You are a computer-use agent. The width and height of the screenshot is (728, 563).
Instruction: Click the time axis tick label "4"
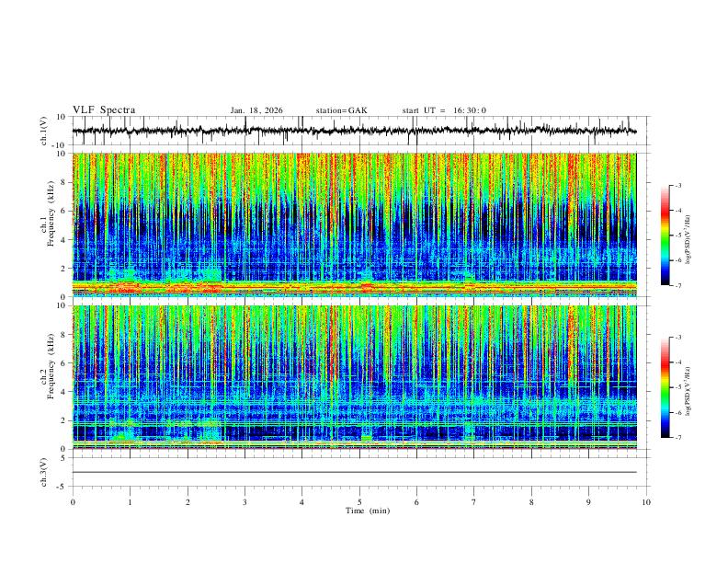point(301,502)
